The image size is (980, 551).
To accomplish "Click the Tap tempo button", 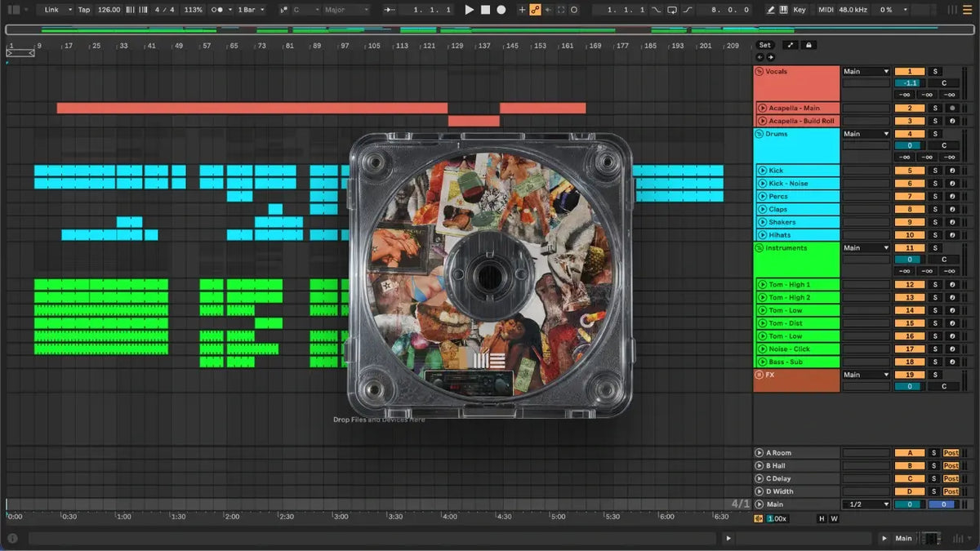I will (x=84, y=10).
